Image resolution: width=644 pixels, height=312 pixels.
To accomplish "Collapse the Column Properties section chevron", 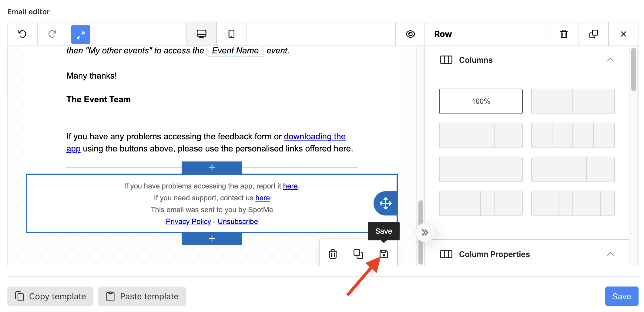I will click(610, 254).
